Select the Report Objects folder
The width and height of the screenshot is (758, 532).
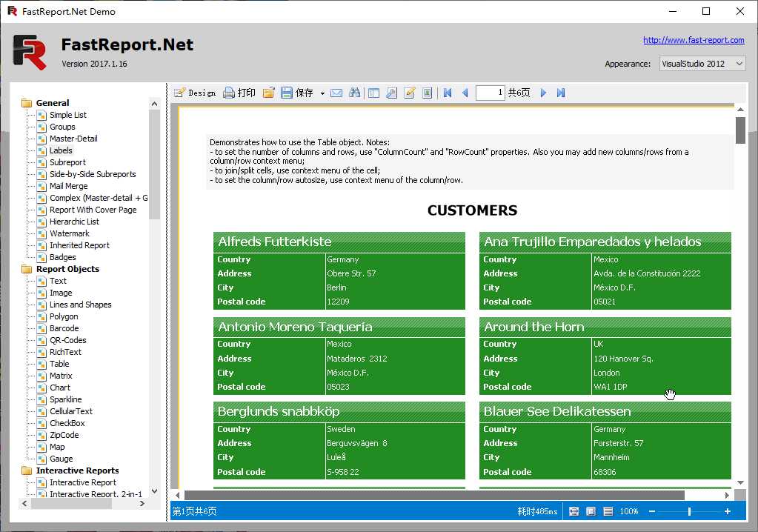click(x=67, y=269)
